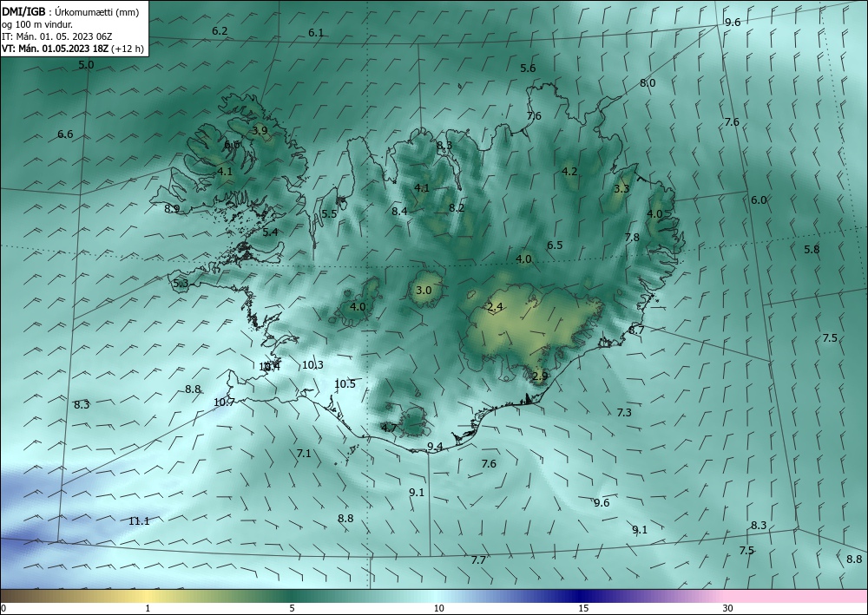Click the 7.7 value label
Screen dimensions: 868x615
click(478, 560)
